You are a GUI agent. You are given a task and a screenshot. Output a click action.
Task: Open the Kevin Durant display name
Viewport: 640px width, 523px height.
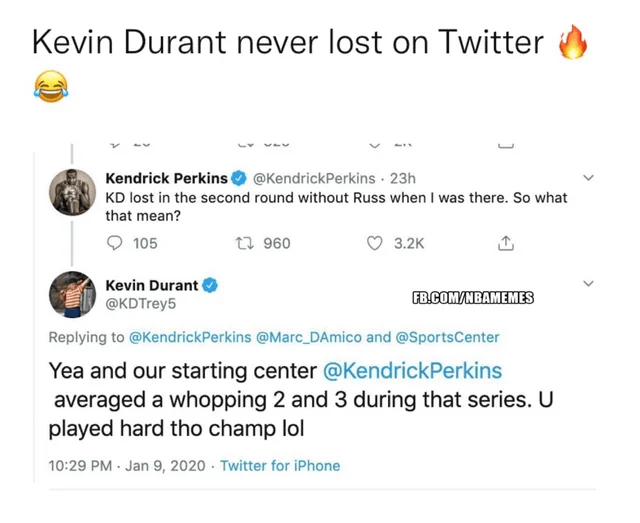pyautogui.click(x=151, y=286)
